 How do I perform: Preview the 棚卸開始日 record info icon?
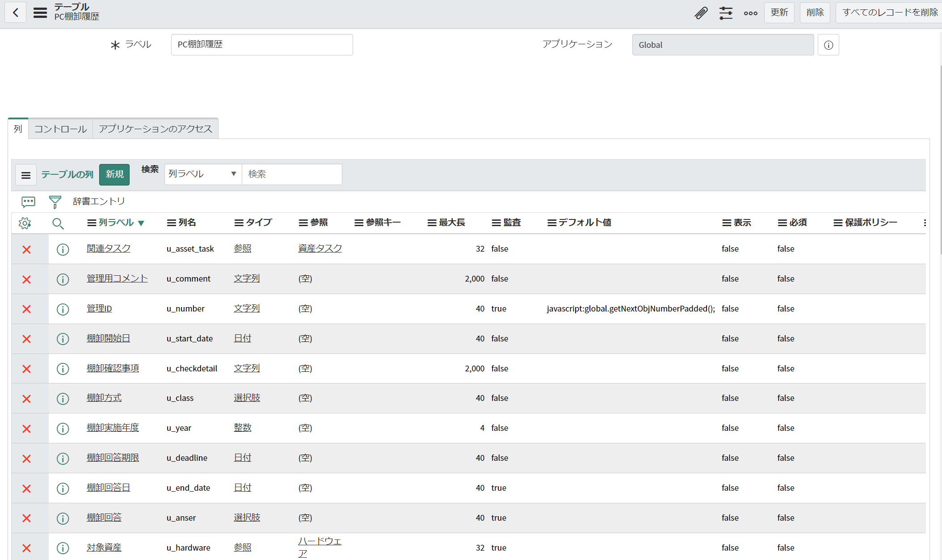(63, 339)
